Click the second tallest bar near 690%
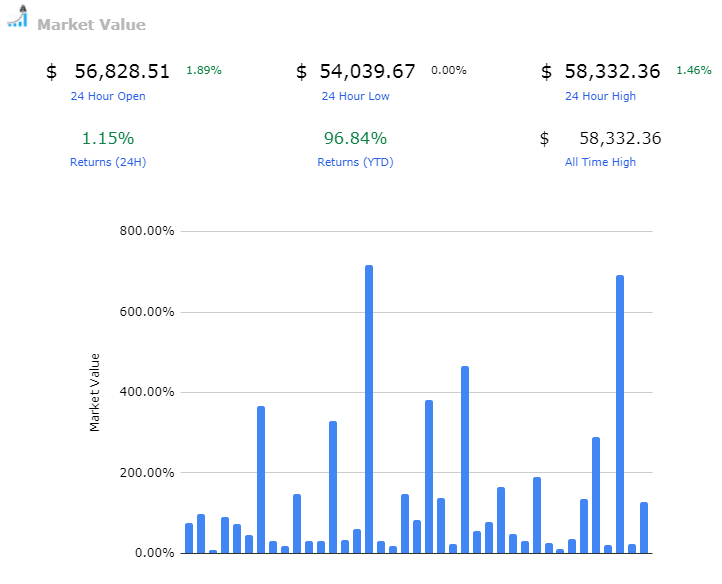Image resolution: width=722 pixels, height=584 pixels. tap(620, 414)
